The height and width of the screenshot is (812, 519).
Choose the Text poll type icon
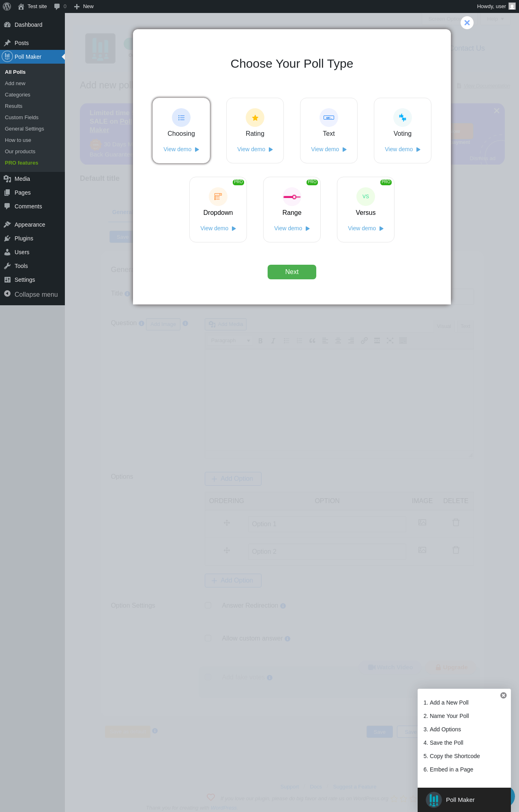(x=329, y=118)
